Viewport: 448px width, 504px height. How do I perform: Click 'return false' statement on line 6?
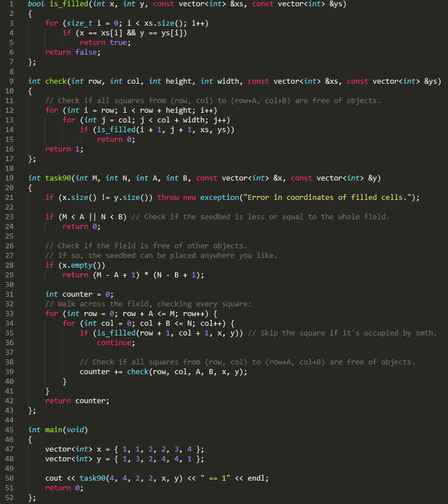click(x=73, y=52)
